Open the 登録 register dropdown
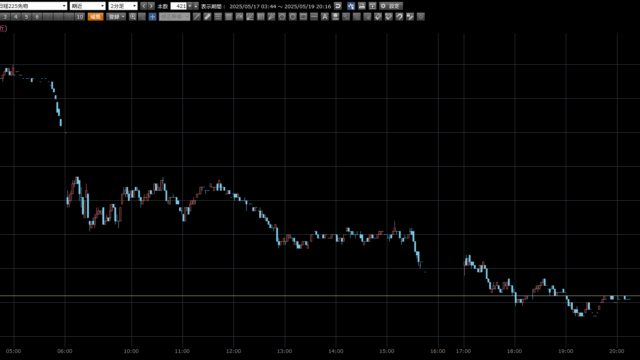This screenshot has height=360, width=640. pyautogui.click(x=116, y=17)
